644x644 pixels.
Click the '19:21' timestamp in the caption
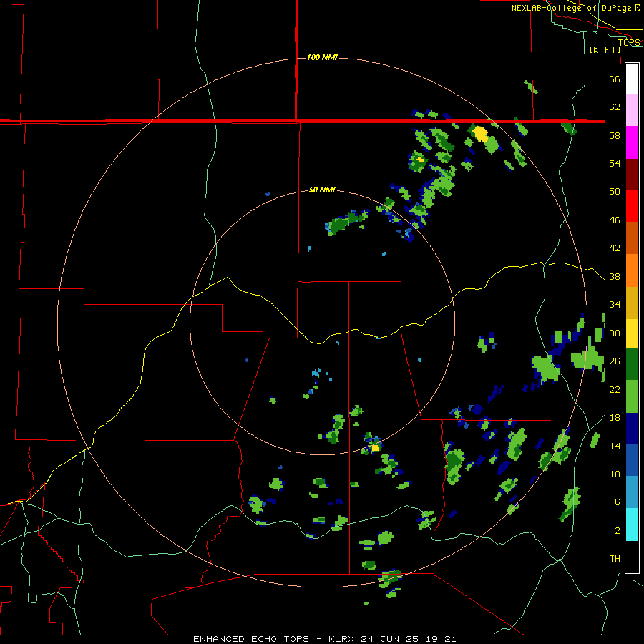pyautogui.click(x=439, y=639)
